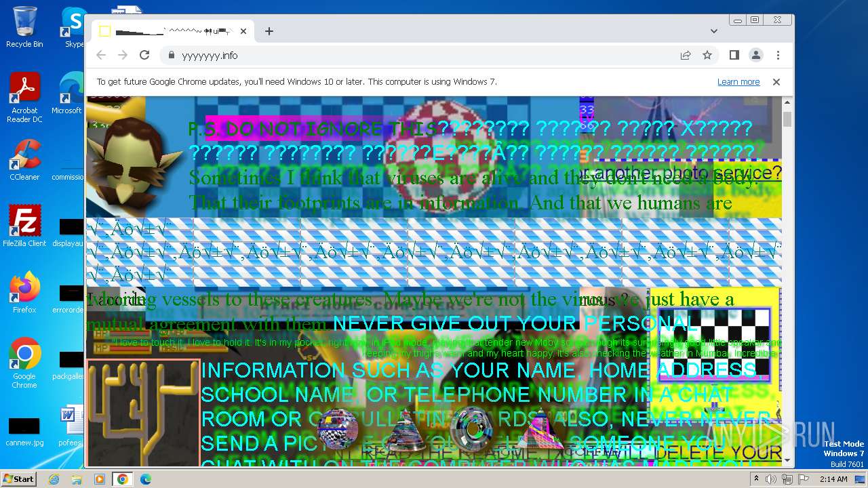Share this page icon in address bar
This screenshot has width=868, height=488.
pyautogui.click(x=686, y=56)
